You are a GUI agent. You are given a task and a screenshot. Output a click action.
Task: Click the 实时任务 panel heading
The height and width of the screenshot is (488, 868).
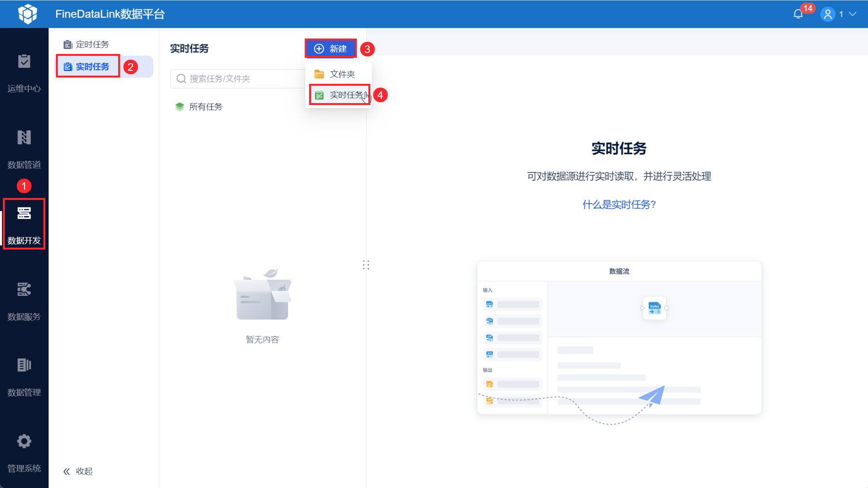point(190,49)
